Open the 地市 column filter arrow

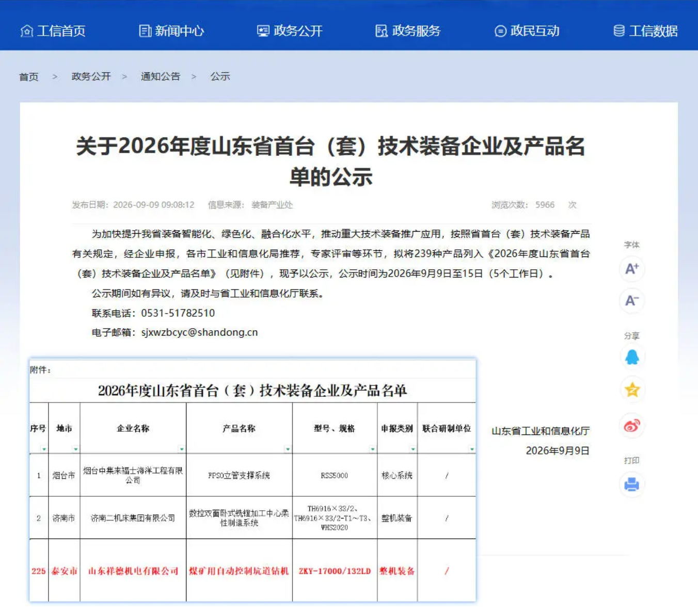[75, 449]
